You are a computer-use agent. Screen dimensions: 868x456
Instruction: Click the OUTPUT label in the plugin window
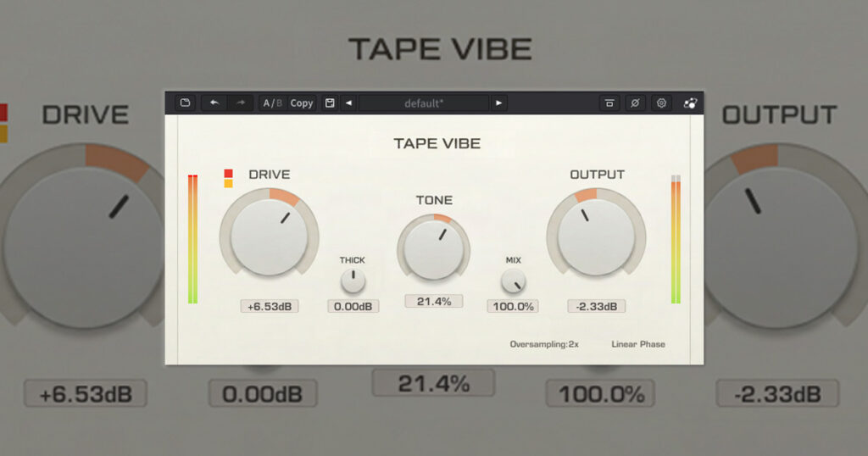[598, 175]
